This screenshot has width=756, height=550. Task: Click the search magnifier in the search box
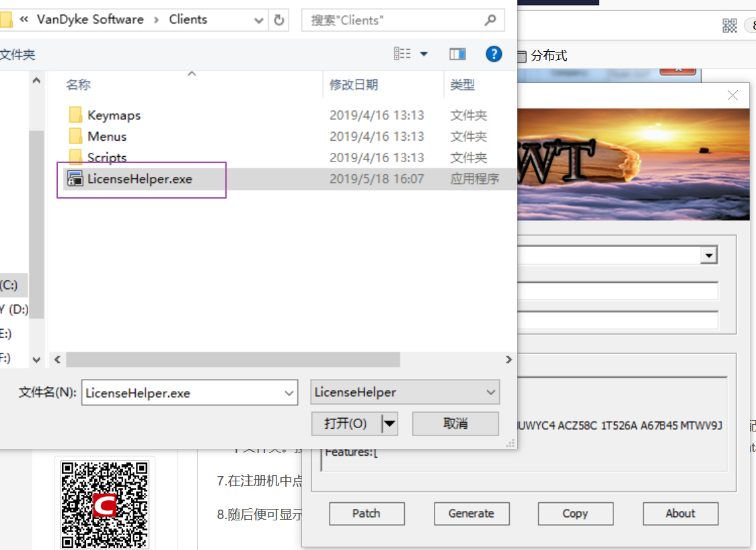pos(490,20)
